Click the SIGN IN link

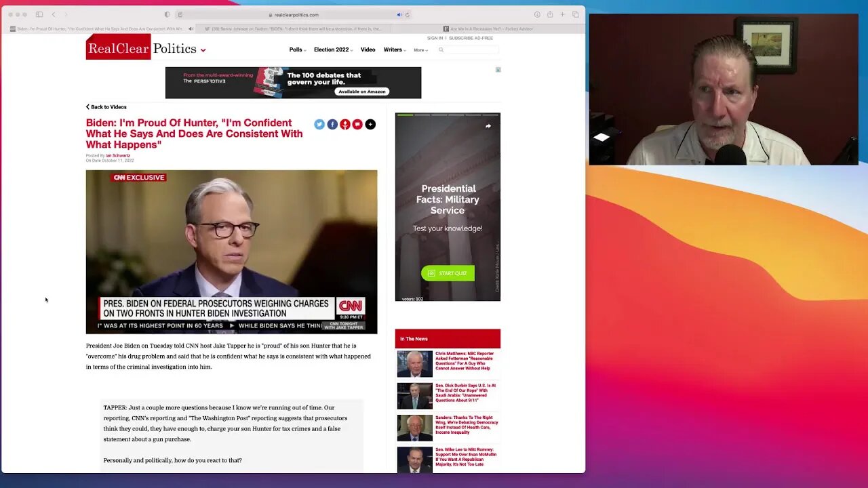coord(435,38)
